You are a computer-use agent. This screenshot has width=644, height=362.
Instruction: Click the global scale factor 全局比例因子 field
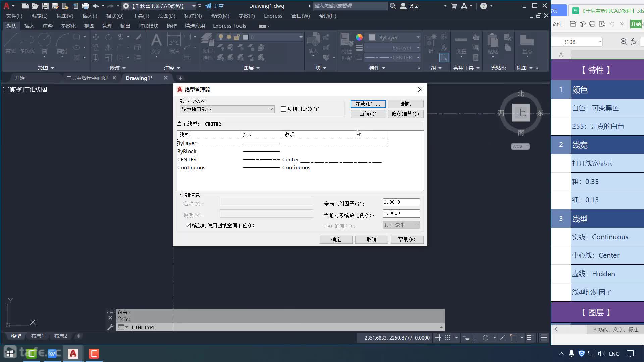(x=401, y=202)
